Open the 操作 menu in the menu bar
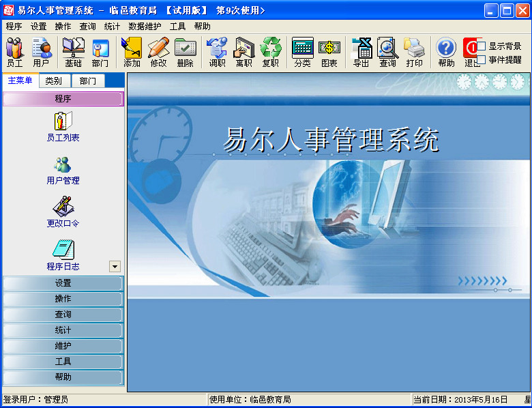 tap(63, 27)
